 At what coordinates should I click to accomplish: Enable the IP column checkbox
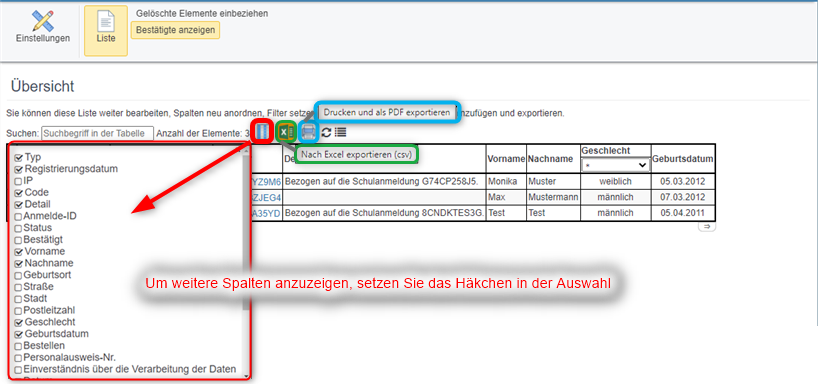click(x=19, y=181)
